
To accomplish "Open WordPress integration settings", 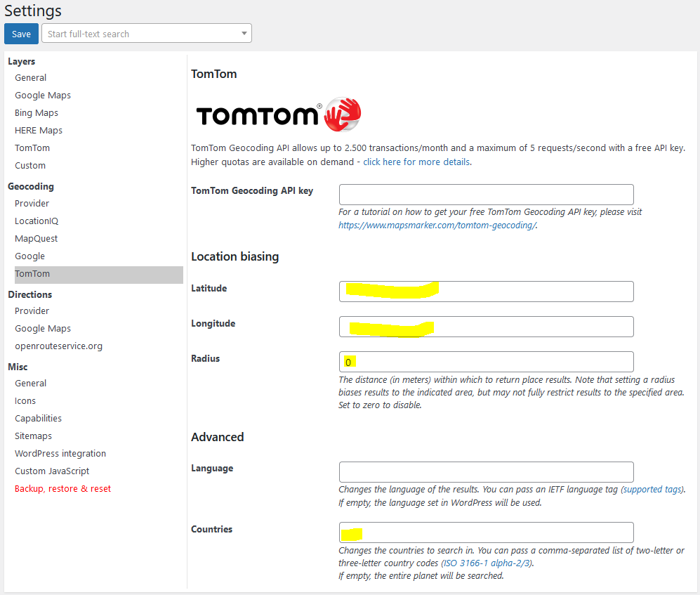I will click(60, 453).
